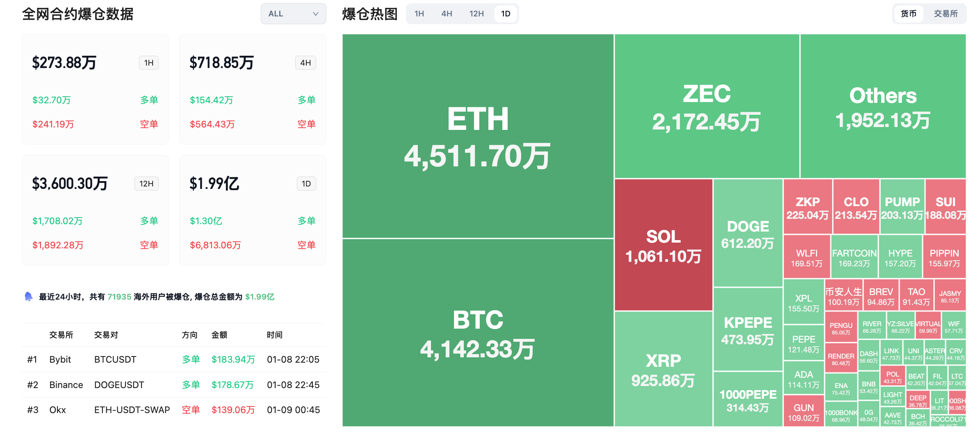This screenshot has width=980, height=436.
Task: Switch heatmap to 1H timeframe
Action: pyautogui.click(x=419, y=14)
